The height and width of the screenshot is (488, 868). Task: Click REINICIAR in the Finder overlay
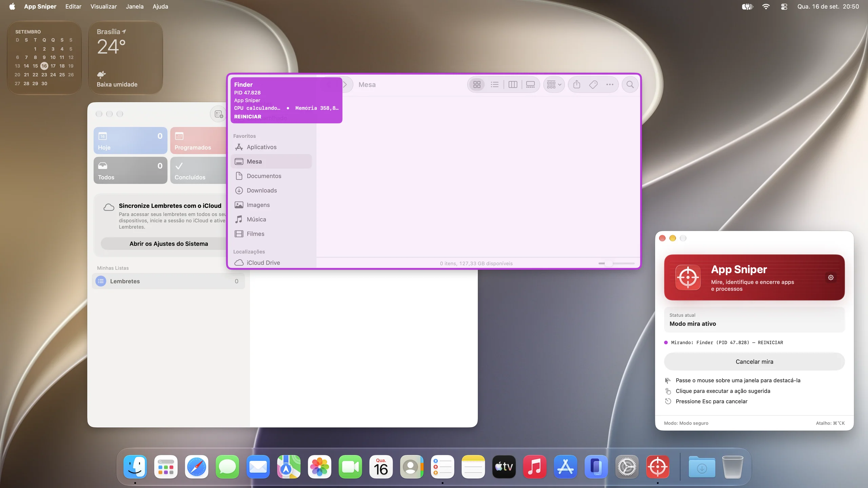[248, 117]
